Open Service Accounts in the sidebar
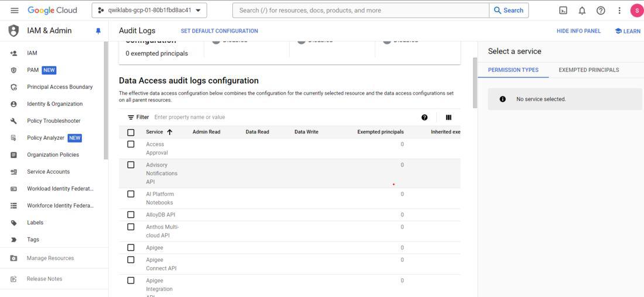Screen dimensions: 644x297 click(48, 172)
